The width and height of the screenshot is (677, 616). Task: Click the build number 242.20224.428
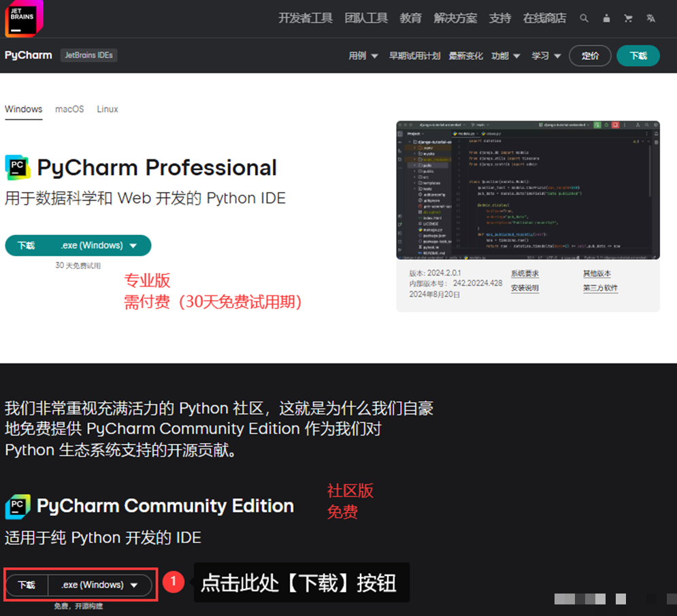pyautogui.click(x=478, y=283)
